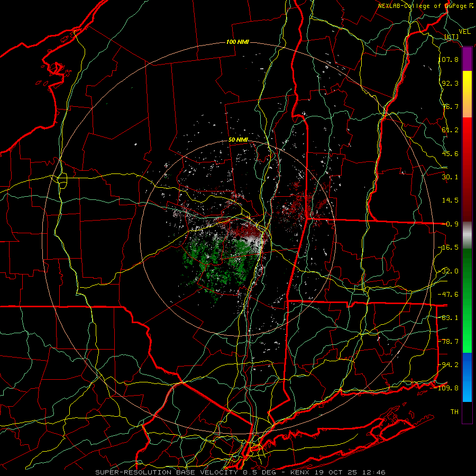The image size is (476, 476).
Task: Click the product title caption at the bottom
Action: tap(241, 472)
